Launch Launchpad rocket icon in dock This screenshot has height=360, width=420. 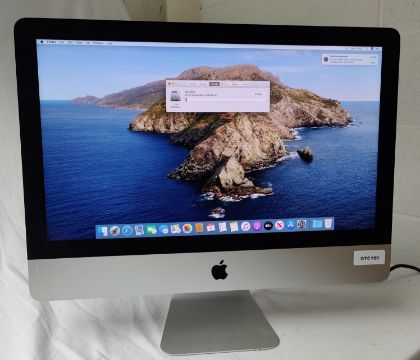click(x=115, y=230)
